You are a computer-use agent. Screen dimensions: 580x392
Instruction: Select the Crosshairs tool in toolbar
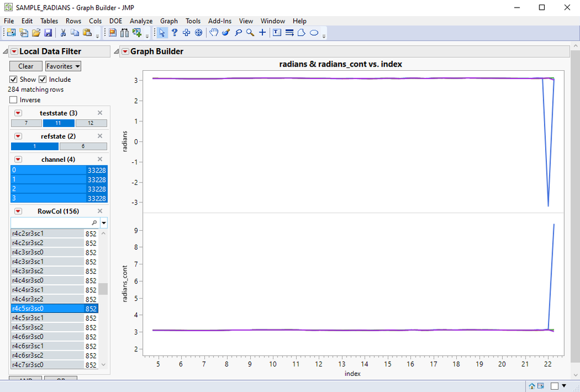click(262, 33)
